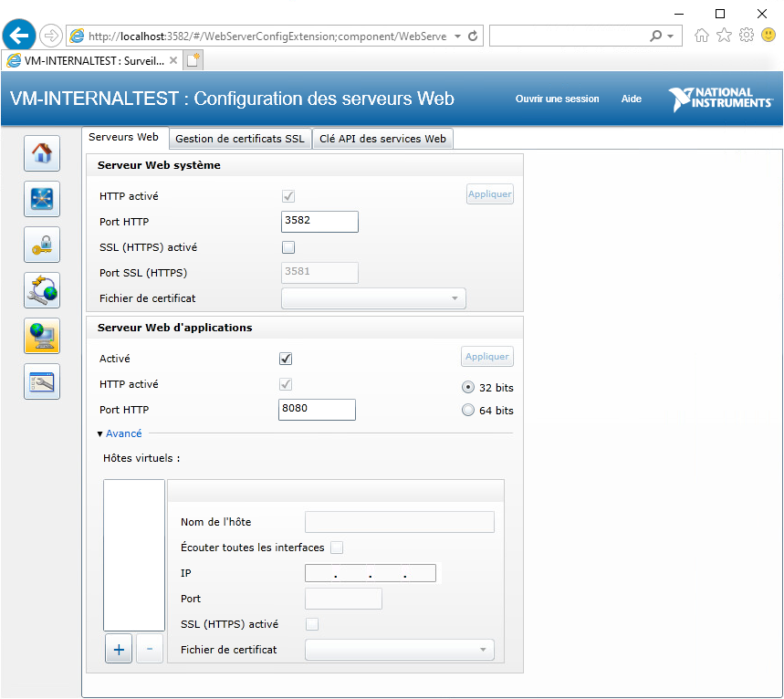Enable the SSL (HTTPS) activé checkbox for system server
The image size is (784, 699).
(x=288, y=247)
